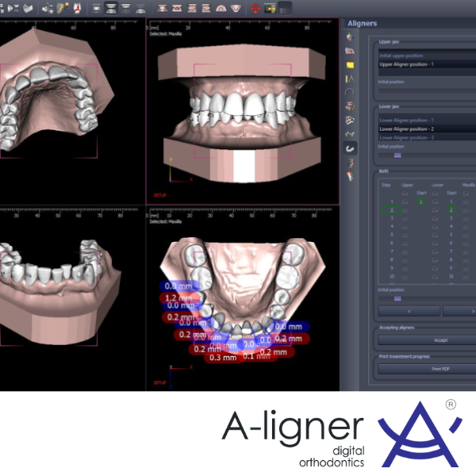The width and height of the screenshot is (476, 476).
Task: Click highlighted Lower Start value 2
Action: tap(451, 209)
